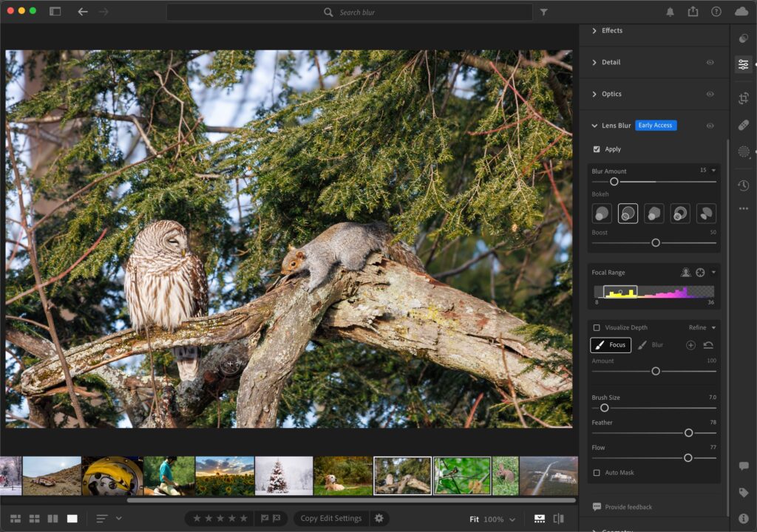757x532 pixels.
Task: Open the sort order dropdown
Action: tap(118, 519)
